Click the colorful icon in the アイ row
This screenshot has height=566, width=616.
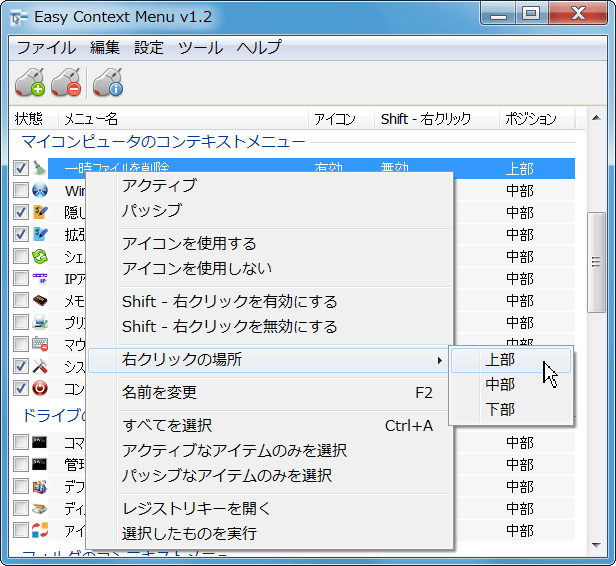coord(40,530)
